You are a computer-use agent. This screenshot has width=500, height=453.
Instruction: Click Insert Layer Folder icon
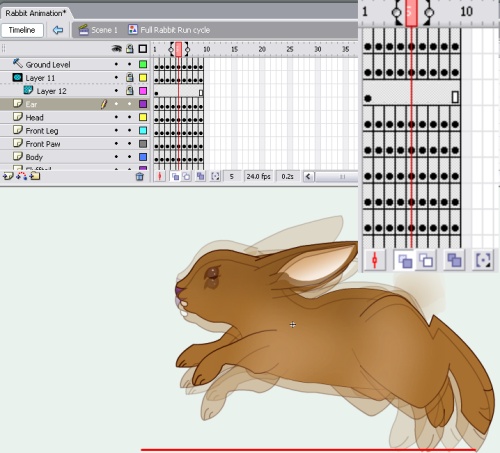pyautogui.click(x=35, y=176)
